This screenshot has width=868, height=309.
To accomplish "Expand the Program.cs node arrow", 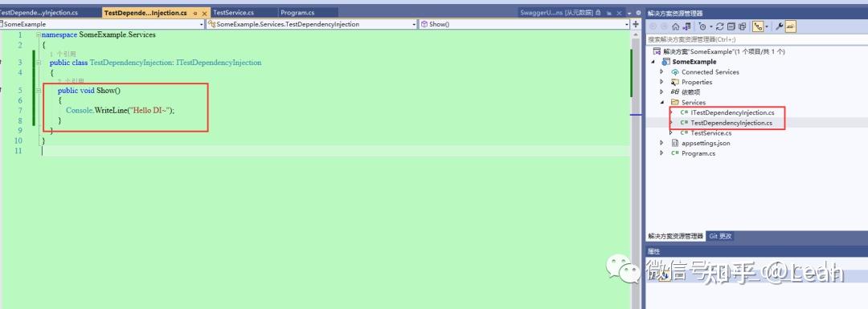I will [x=662, y=153].
